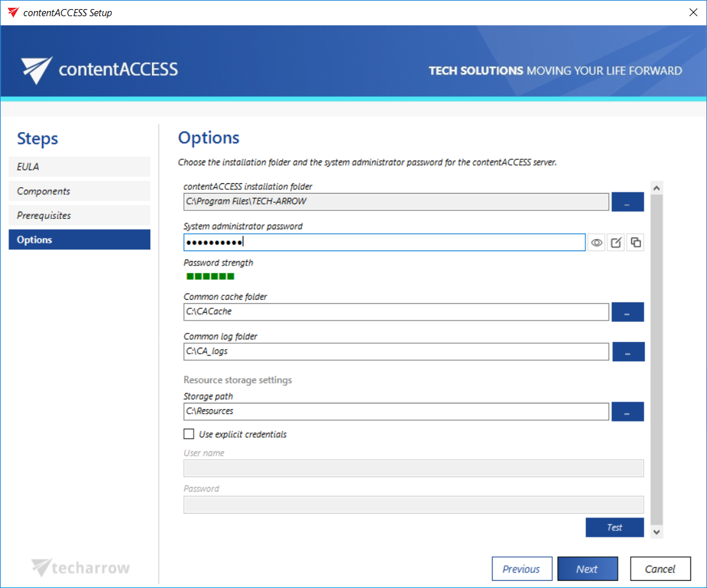
Task: Click into the Common cache folder field
Action: pos(396,312)
